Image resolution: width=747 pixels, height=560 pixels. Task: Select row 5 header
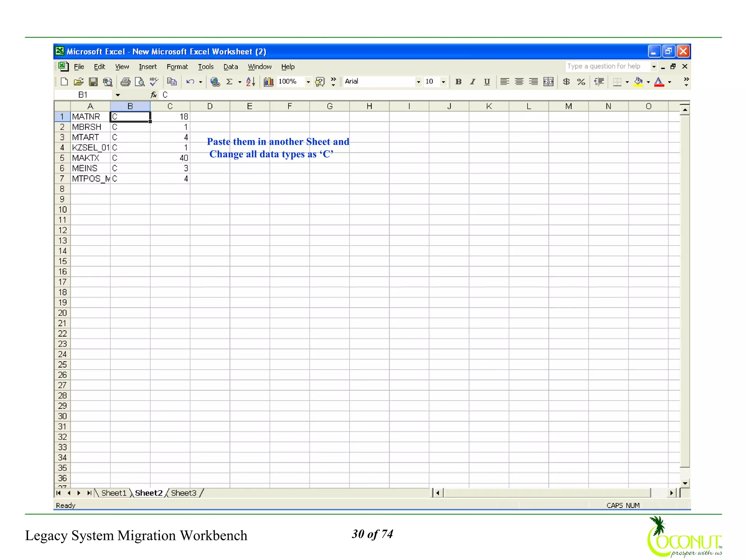coord(62,158)
